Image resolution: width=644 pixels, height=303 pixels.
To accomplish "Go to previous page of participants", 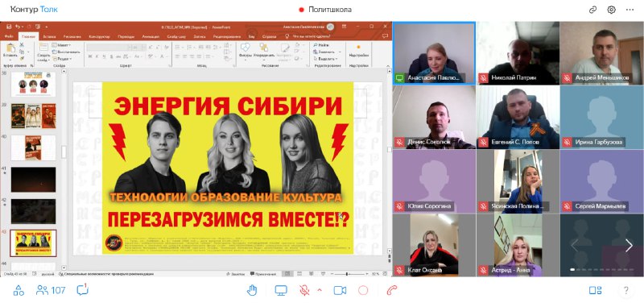I will click(574, 246).
